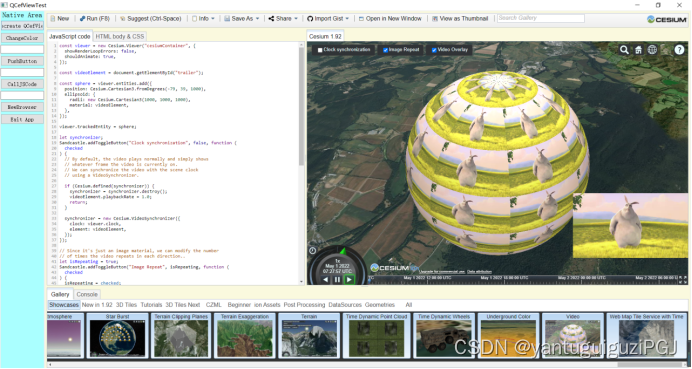Open the Video demo thumbnail
The height and width of the screenshot is (369, 692).
(x=573, y=335)
